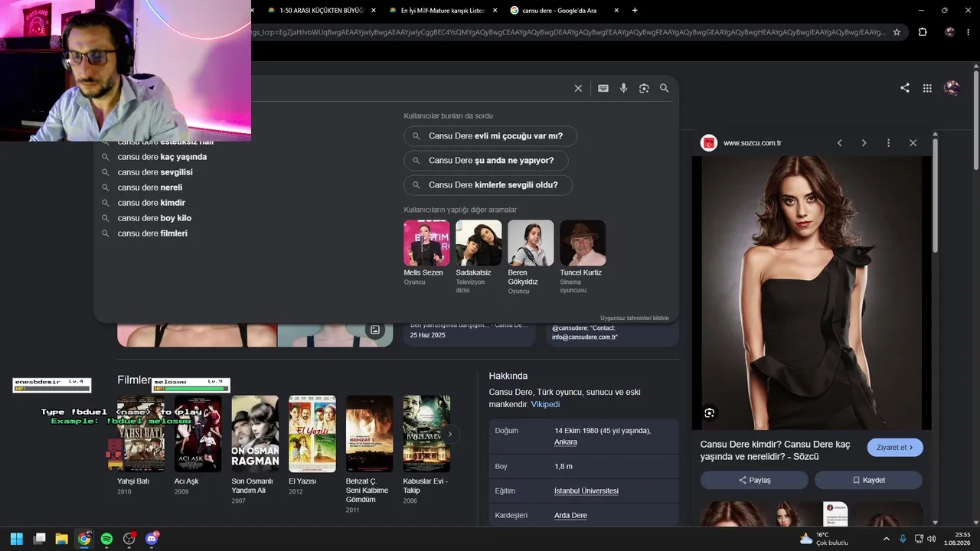Screen dimensions: 980x551
Task: Select suggestion 'cansu dere nereli'
Action: tap(150, 187)
